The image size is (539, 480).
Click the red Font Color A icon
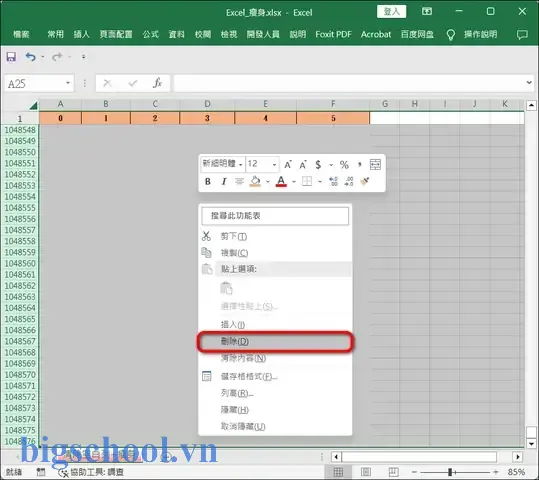281,181
